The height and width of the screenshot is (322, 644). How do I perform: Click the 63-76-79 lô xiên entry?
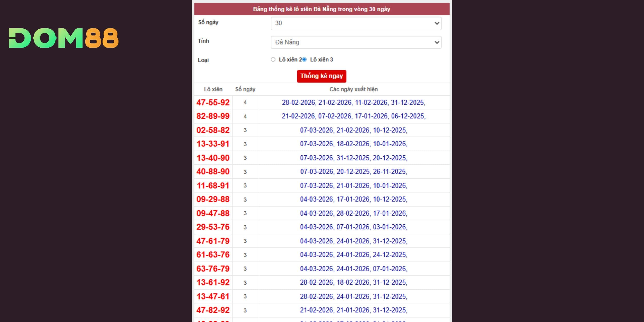213,269
